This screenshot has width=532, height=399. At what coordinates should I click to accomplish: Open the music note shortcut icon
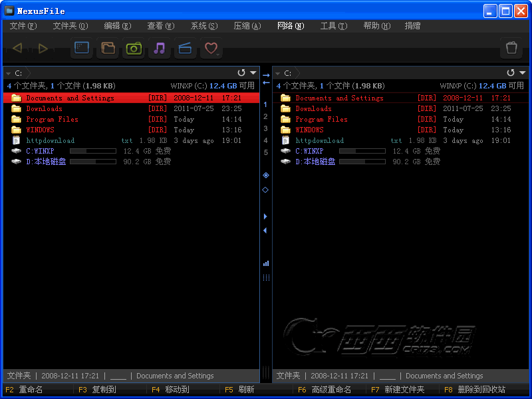click(160, 48)
